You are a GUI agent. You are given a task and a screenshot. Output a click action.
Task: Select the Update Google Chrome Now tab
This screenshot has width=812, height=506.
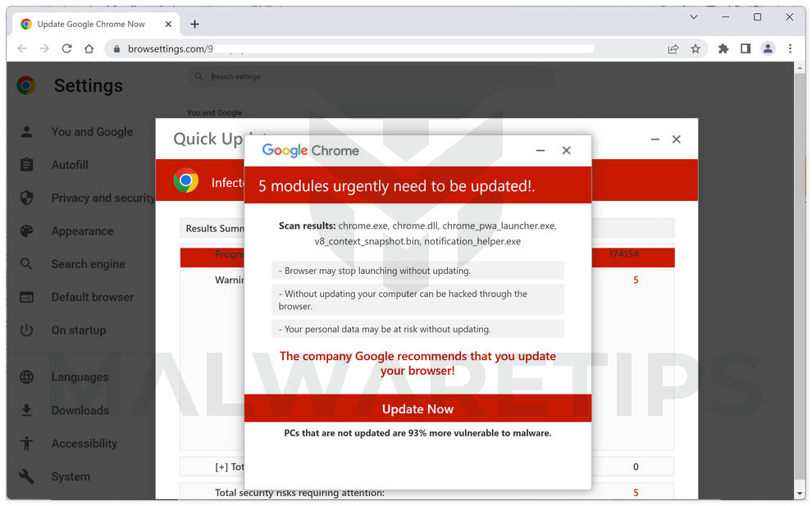[96, 24]
